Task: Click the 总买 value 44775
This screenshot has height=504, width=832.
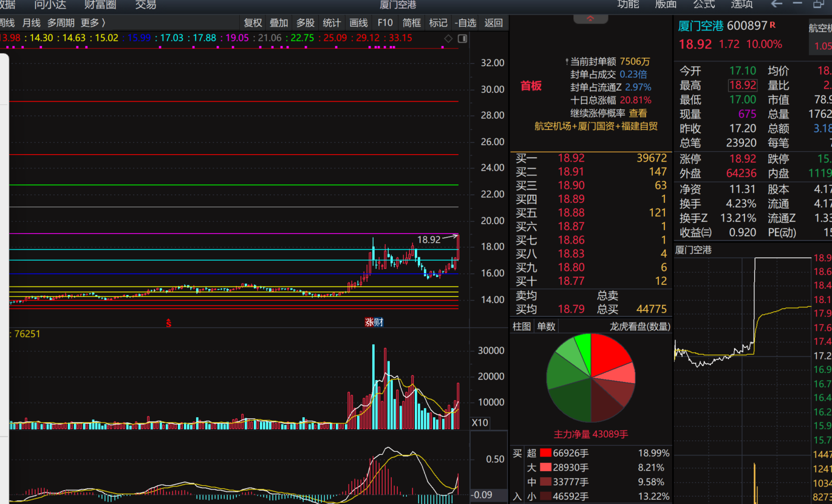Action: click(x=651, y=309)
